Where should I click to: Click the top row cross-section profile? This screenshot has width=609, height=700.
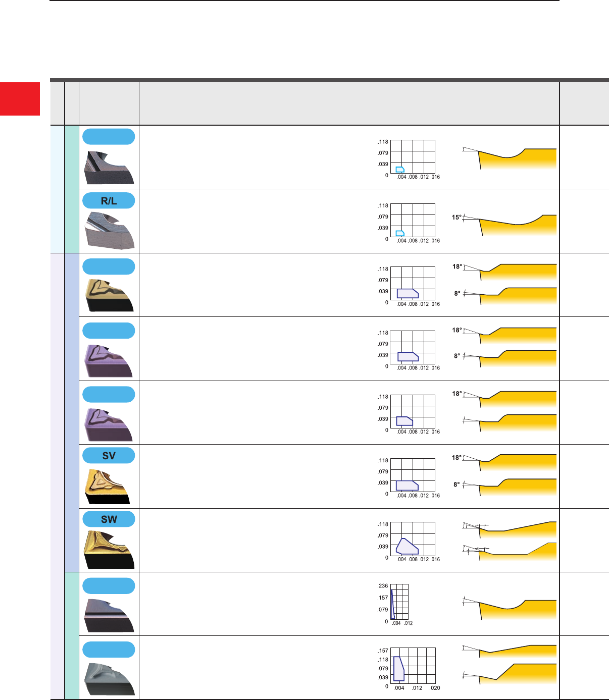510,157
